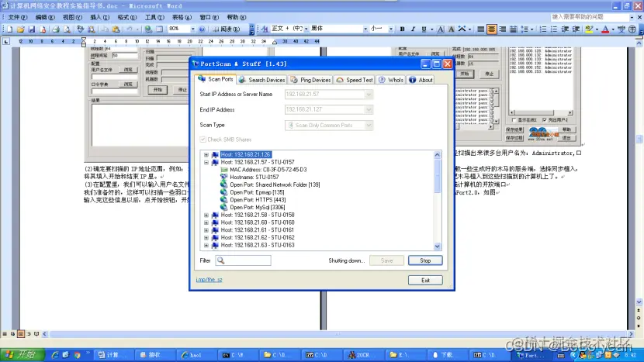Screen dimensions: 644x362
Task: Click the Center alignment icon
Action: pyautogui.click(x=491, y=29)
